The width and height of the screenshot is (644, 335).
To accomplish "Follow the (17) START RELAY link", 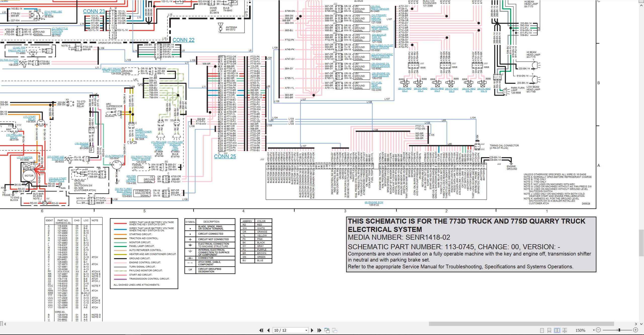I will [x=29, y=118].
